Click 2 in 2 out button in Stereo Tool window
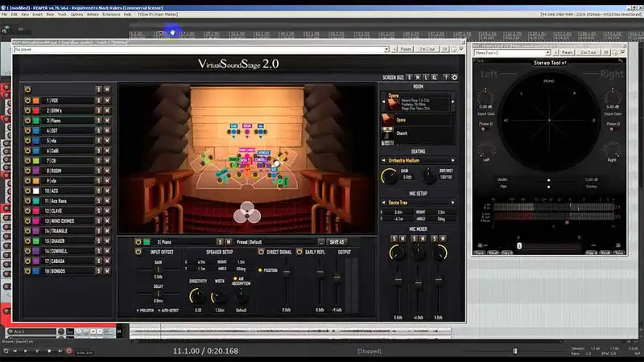The height and width of the screenshot is (362, 644). click(x=588, y=52)
